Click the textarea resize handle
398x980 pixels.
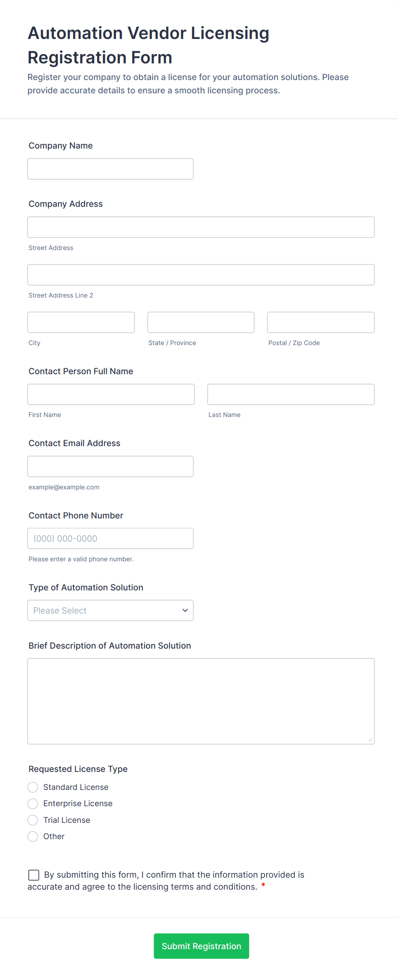370,740
